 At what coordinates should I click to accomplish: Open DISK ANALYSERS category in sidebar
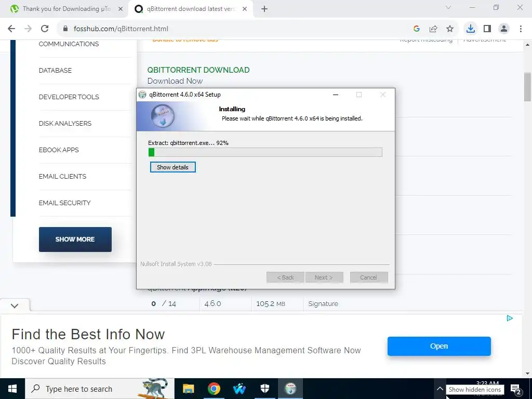click(x=65, y=124)
